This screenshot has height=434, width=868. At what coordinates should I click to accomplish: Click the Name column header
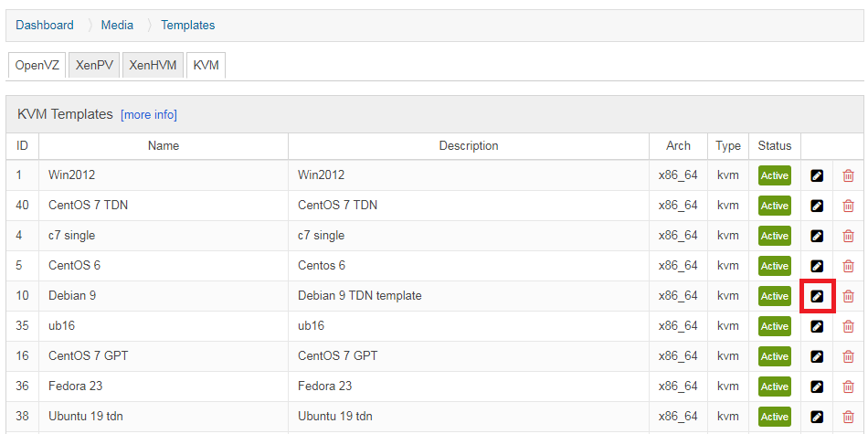tap(164, 145)
